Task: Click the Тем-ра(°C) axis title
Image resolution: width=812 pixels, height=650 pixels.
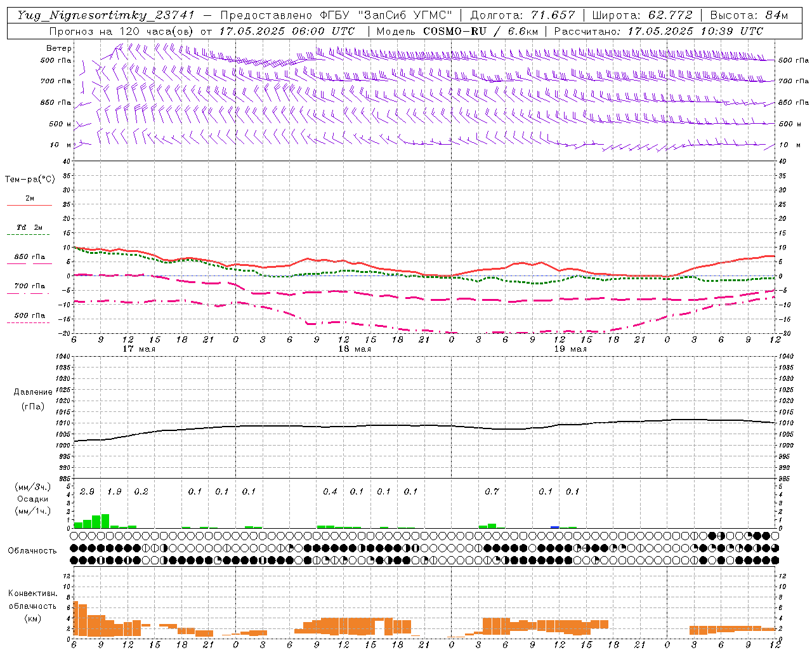Action: (30, 180)
